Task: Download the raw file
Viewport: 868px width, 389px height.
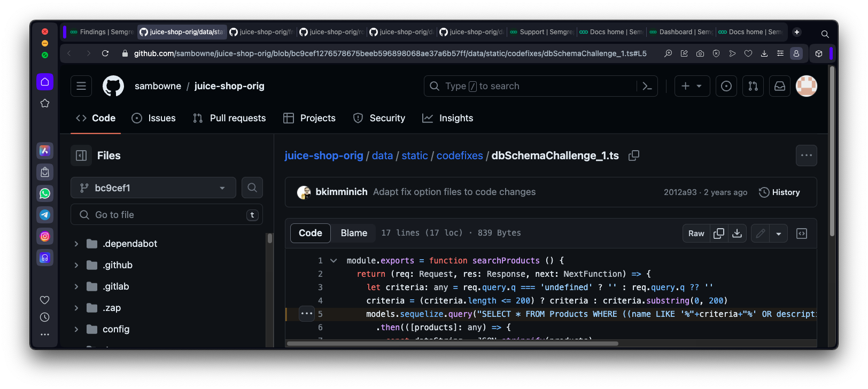Action: [x=737, y=234]
